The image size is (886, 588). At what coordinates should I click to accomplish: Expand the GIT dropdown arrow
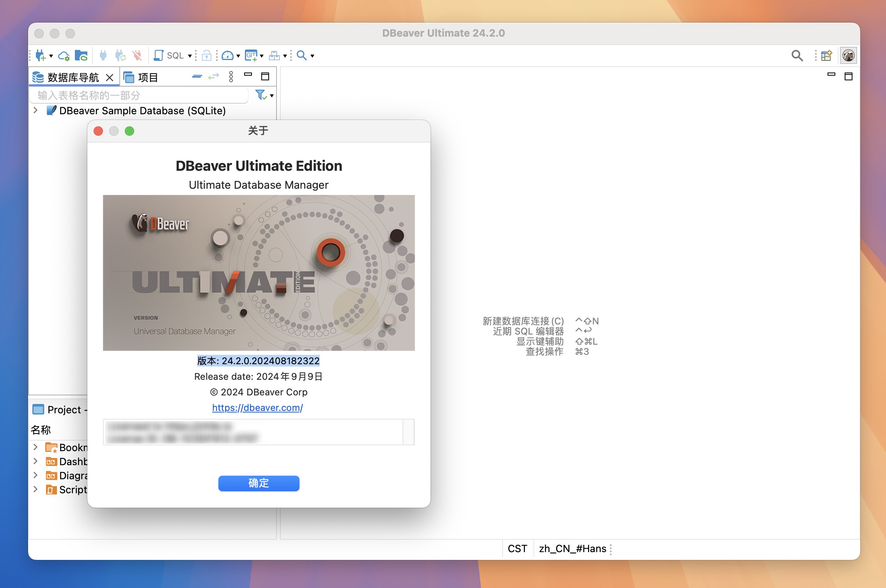coord(262,56)
